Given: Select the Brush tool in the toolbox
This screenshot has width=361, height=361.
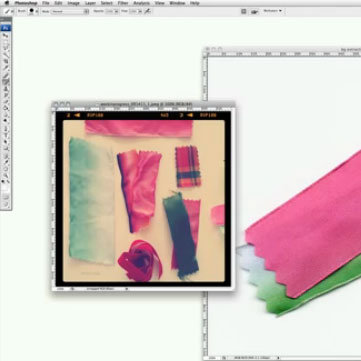Looking at the screenshot, I should [6, 82].
